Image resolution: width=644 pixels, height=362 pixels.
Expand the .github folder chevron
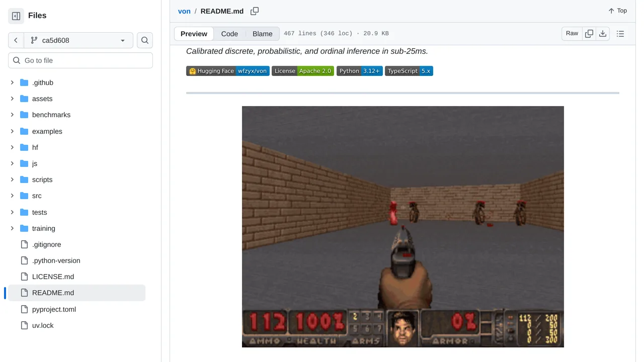[12, 82]
